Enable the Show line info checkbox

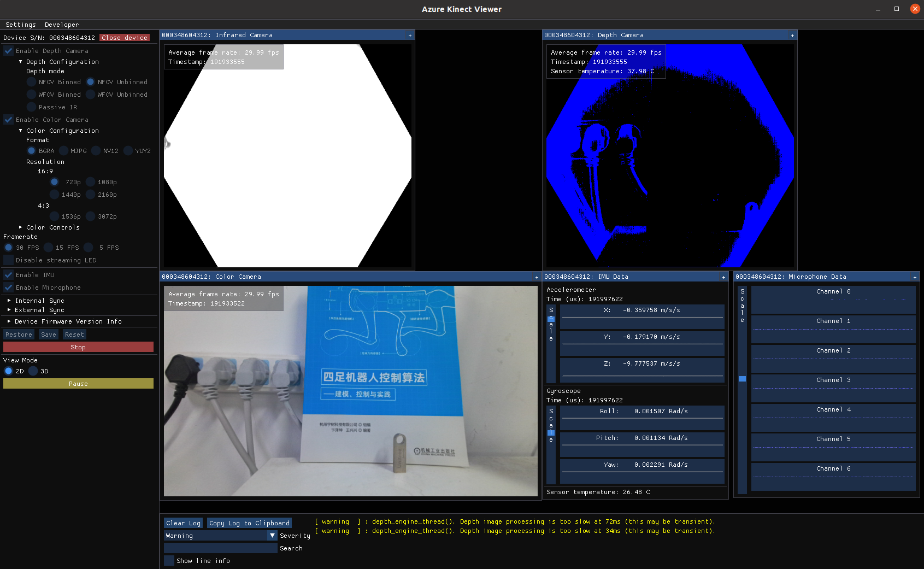click(x=169, y=561)
